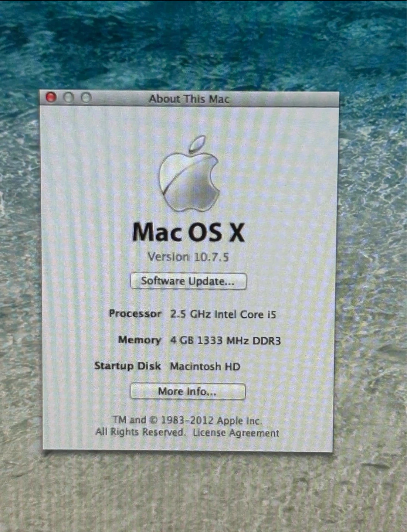This screenshot has width=407, height=532.
Task: Click the Software Update... button
Action: [188, 281]
